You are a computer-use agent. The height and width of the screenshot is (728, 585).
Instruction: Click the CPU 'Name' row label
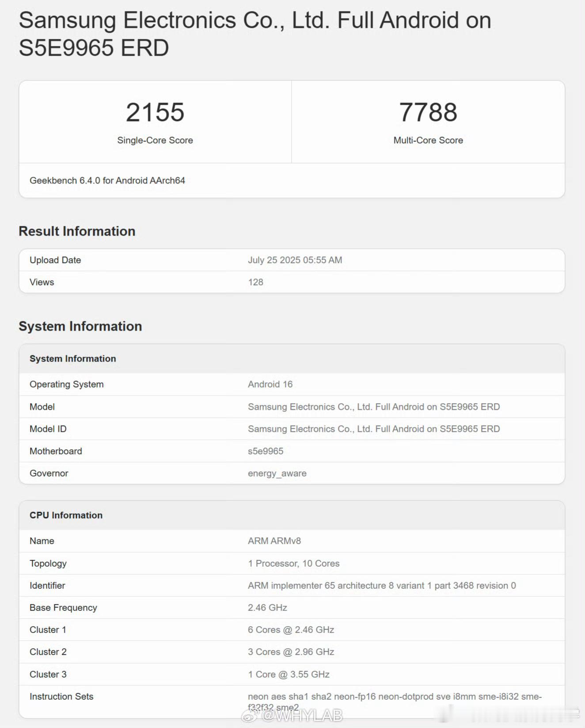(42, 541)
